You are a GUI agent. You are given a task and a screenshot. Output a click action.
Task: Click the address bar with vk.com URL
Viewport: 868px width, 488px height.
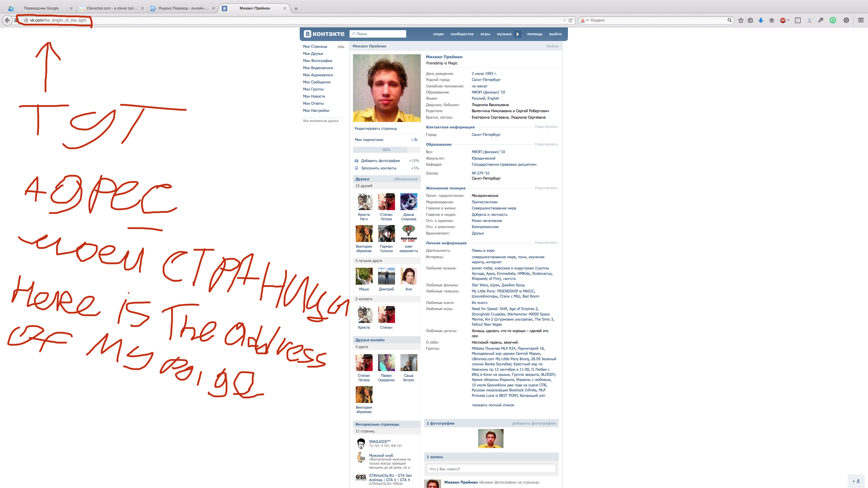click(292, 20)
